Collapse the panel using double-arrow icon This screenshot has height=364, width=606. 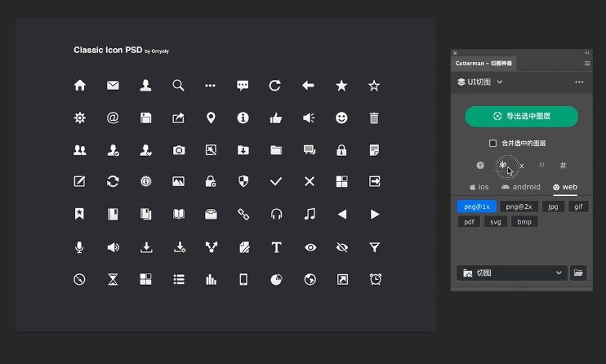586,53
